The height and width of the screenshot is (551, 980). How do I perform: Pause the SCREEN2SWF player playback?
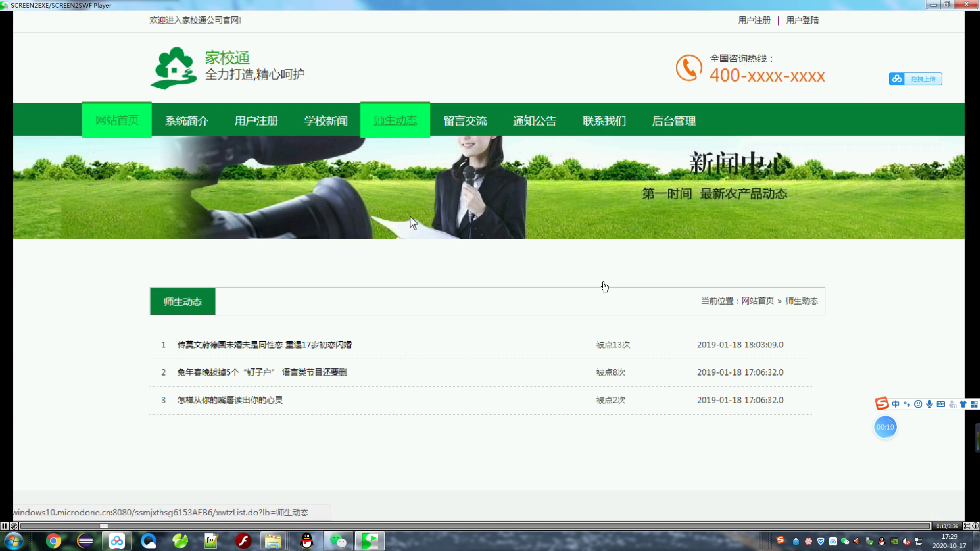(5, 526)
